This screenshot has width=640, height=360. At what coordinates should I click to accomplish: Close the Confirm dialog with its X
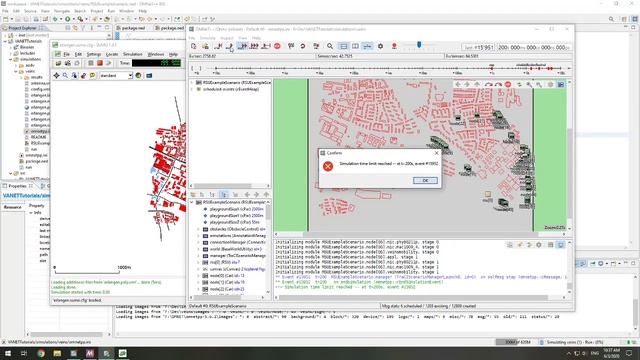tap(436, 153)
